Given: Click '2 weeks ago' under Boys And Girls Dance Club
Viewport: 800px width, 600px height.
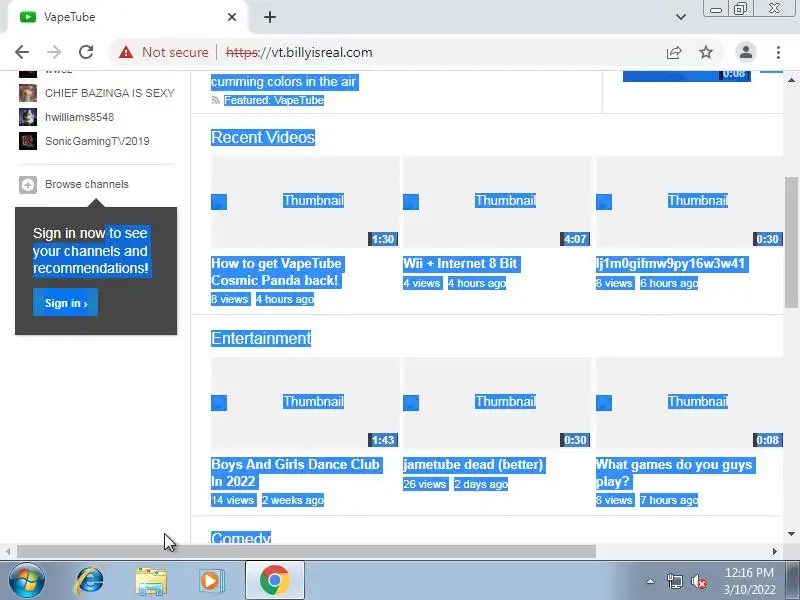Looking at the screenshot, I should tap(293, 500).
